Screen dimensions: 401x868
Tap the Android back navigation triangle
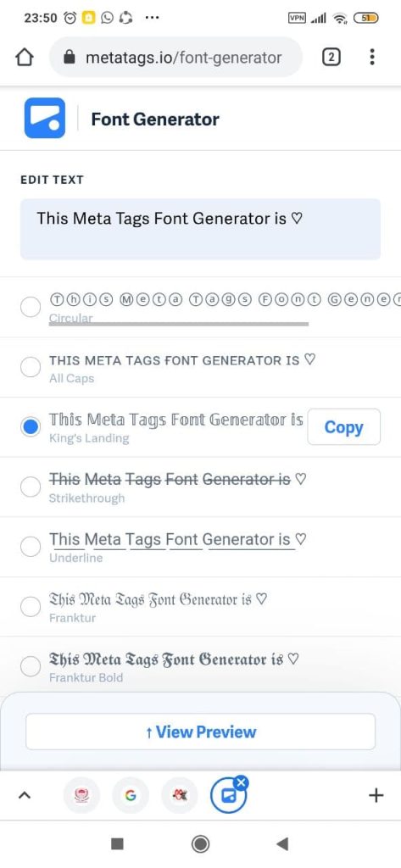[282, 843]
